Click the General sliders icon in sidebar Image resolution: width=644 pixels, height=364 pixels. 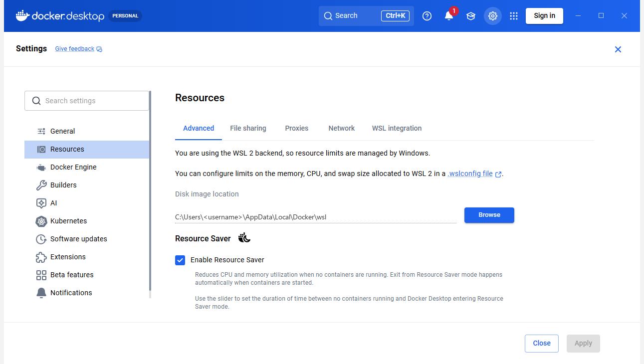tap(41, 131)
